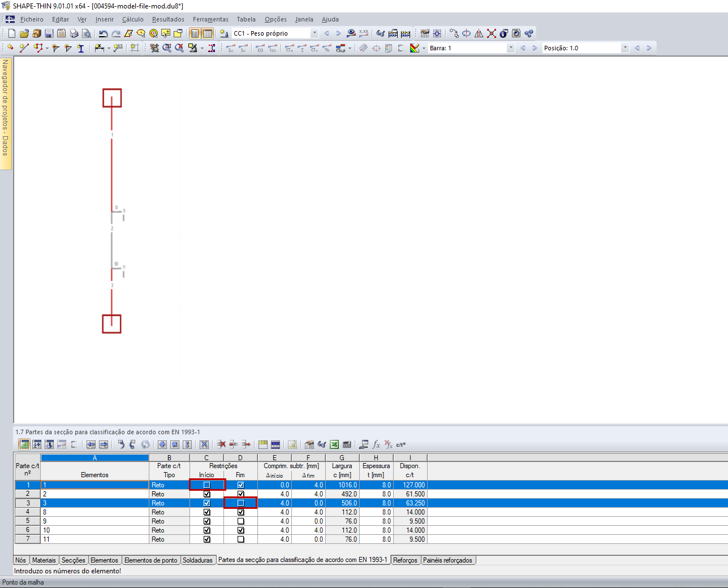The height and width of the screenshot is (588, 728).
Task: Open the Ferramentas menu
Action: tap(210, 19)
